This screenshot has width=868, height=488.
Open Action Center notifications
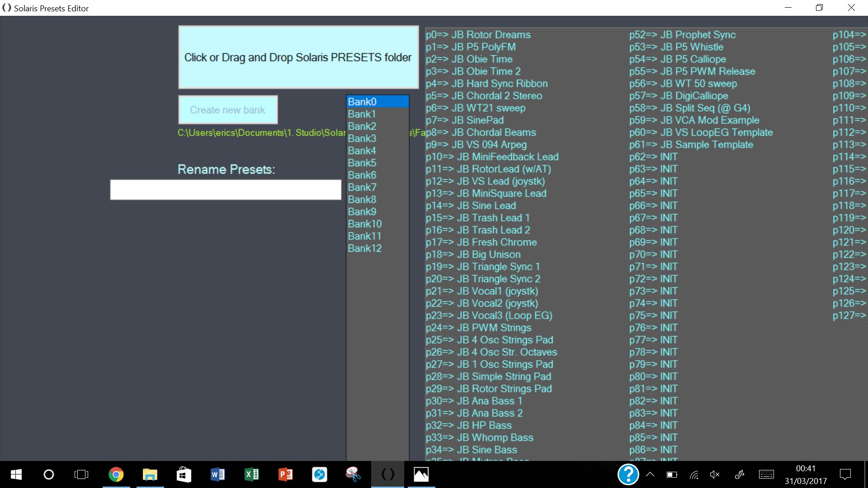(845, 474)
